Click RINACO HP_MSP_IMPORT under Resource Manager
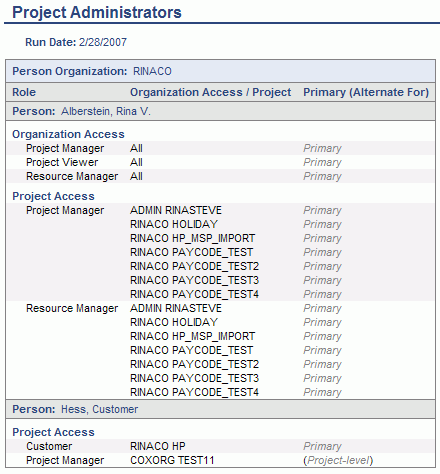This screenshot has height=474, width=440. pyautogui.click(x=192, y=336)
